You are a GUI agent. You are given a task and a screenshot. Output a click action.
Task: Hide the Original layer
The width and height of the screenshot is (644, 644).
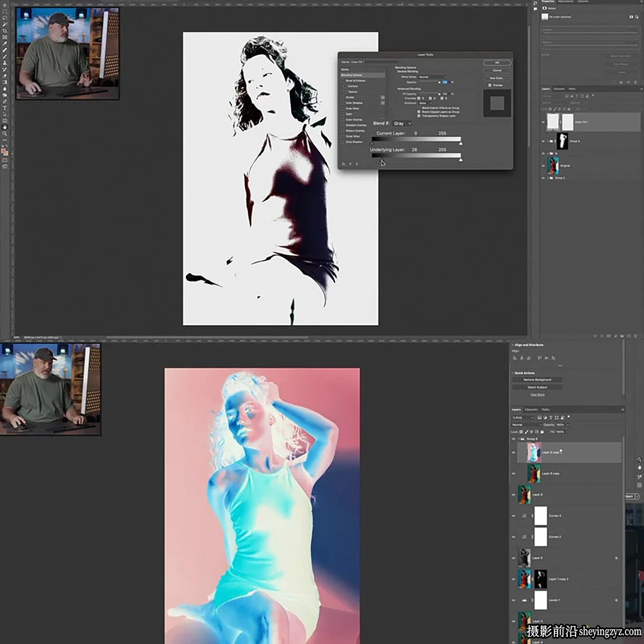[x=543, y=166]
